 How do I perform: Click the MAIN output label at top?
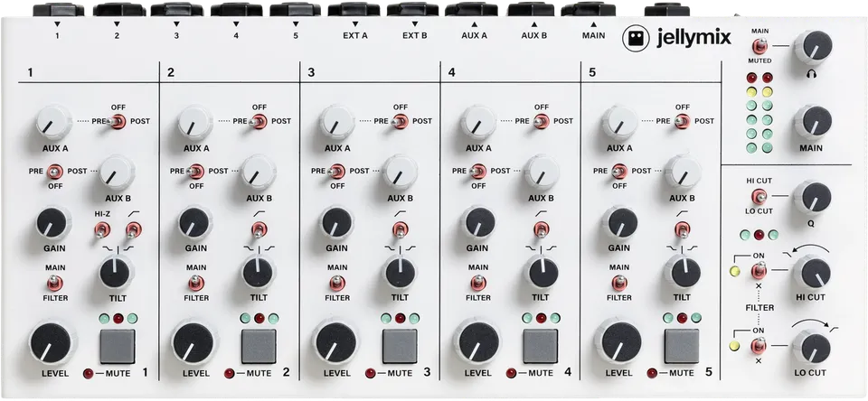pyautogui.click(x=593, y=35)
